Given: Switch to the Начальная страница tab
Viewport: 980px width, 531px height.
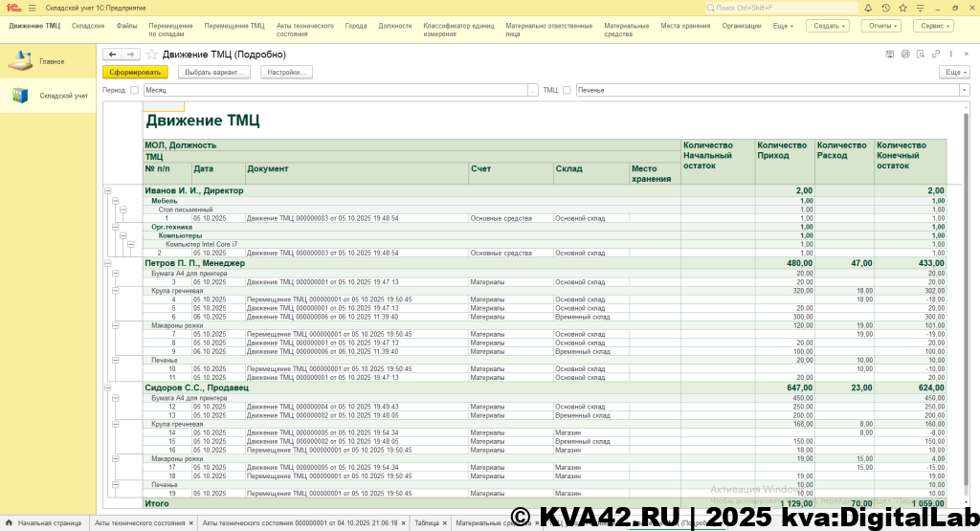Looking at the screenshot, I should click(48, 523).
